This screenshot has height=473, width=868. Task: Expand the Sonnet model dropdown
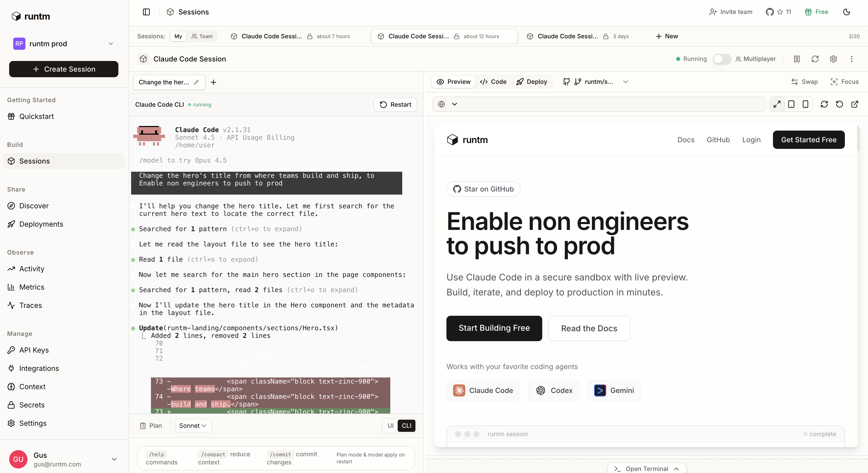pyautogui.click(x=193, y=425)
